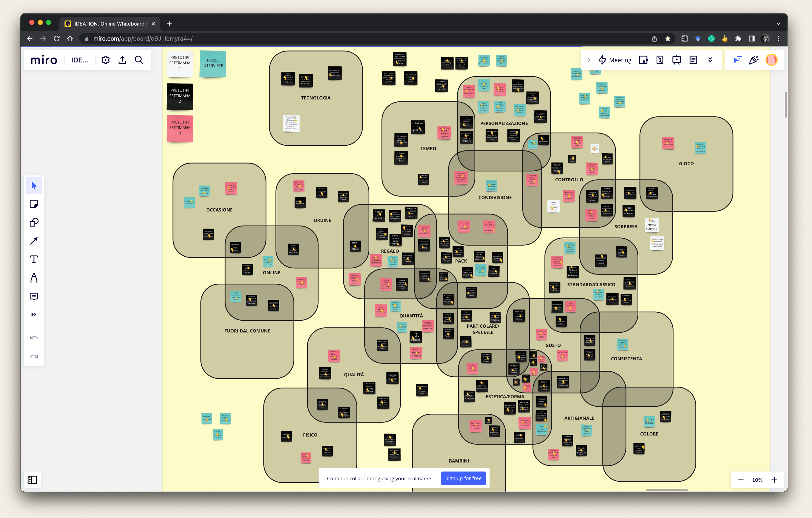812x518 pixels.
Task: Open the notes panel icon
Action: pos(693,60)
